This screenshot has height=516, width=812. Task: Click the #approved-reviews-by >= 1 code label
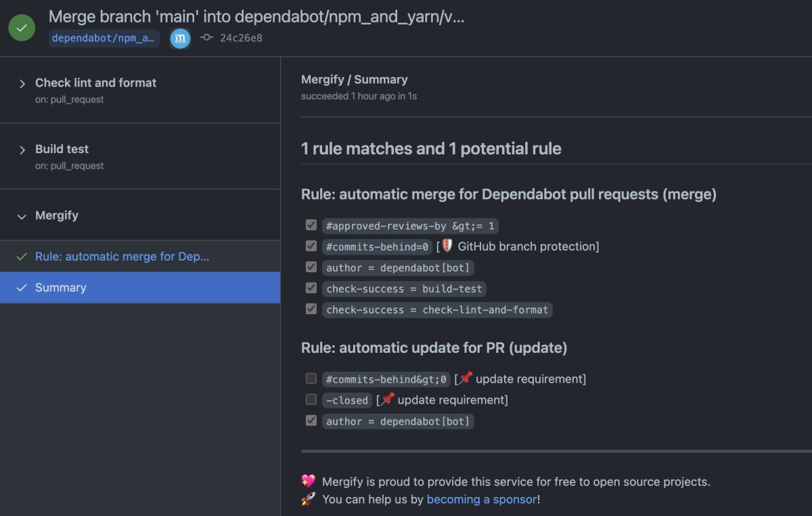pyautogui.click(x=410, y=226)
